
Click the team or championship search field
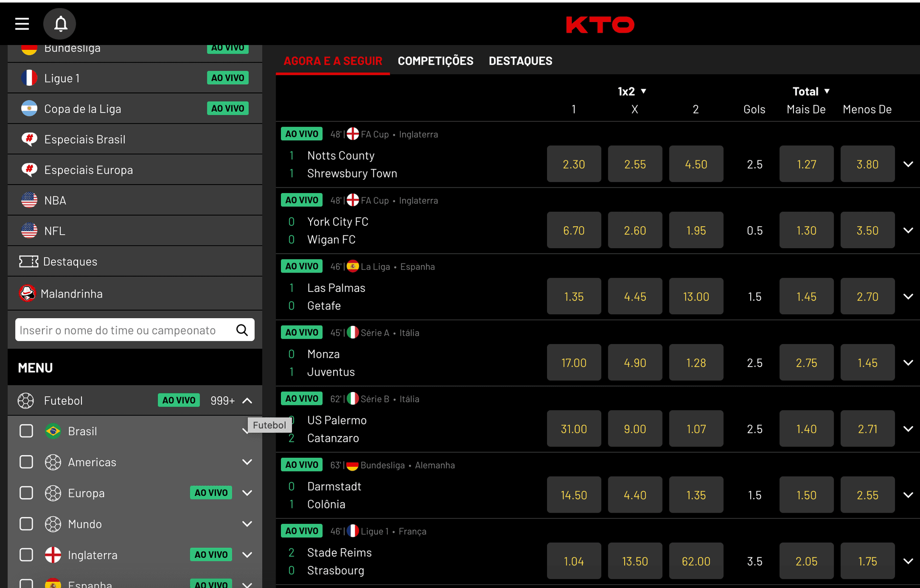tap(135, 330)
